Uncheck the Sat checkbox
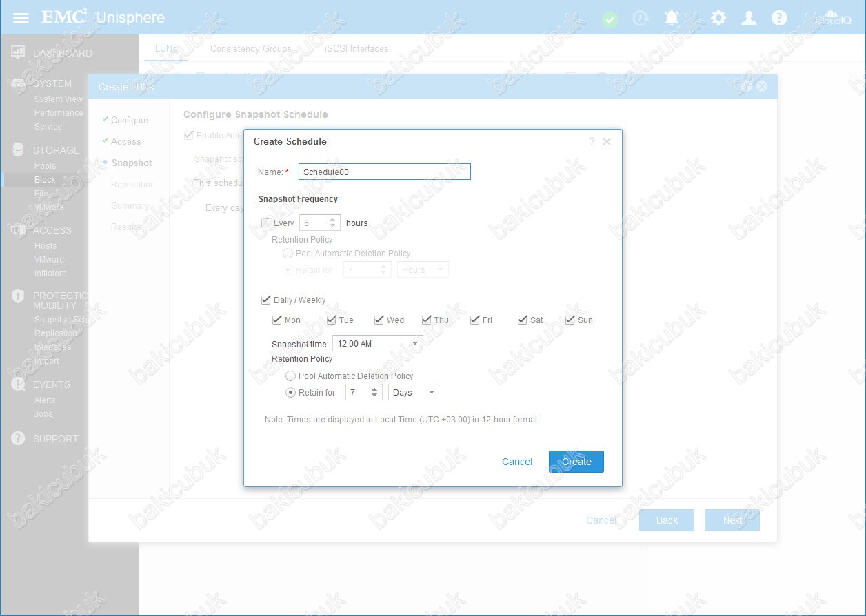This screenshot has height=616, width=866. [523, 320]
